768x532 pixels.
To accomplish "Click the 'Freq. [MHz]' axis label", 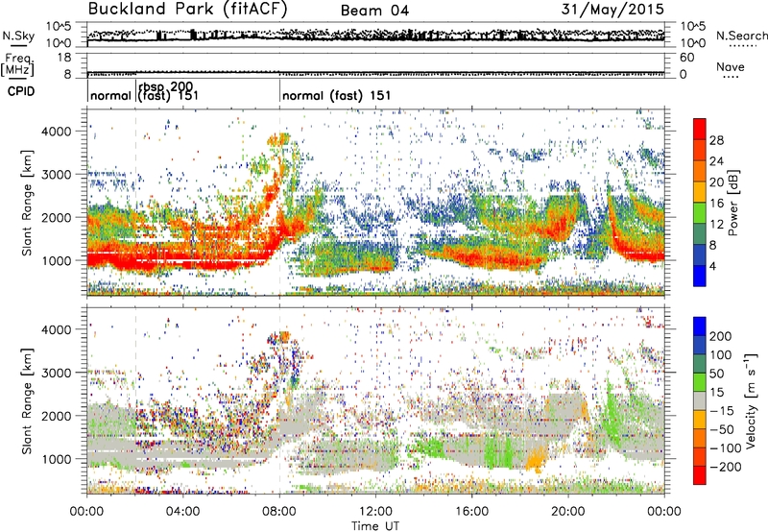I will pyautogui.click(x=17, y=65).
